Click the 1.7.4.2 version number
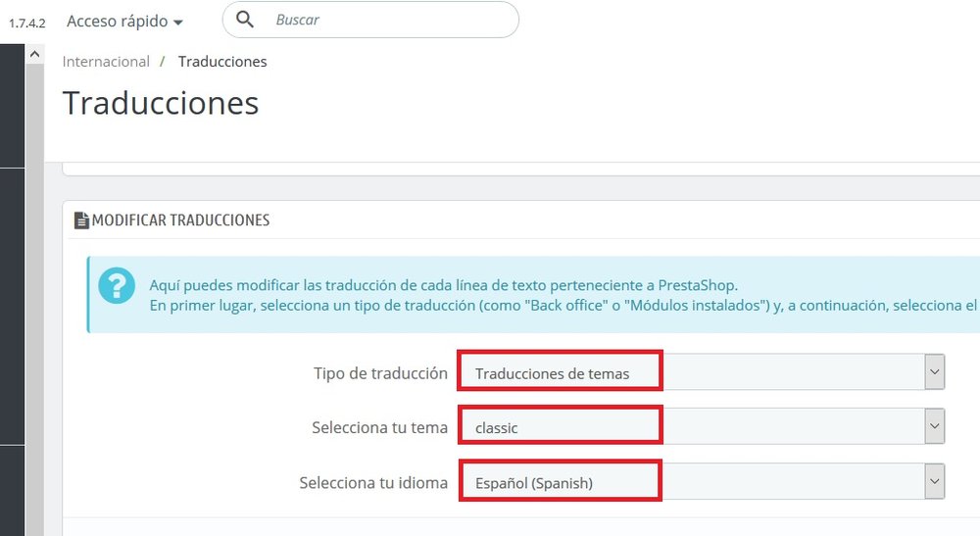Image resolution: width=980 pixels, height=536 pixels. click(x=27, y=23)
